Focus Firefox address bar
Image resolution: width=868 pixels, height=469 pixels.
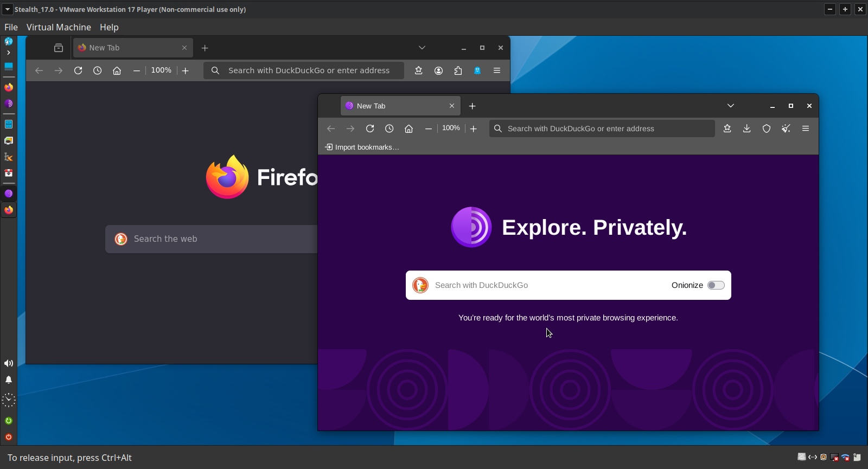304,70
